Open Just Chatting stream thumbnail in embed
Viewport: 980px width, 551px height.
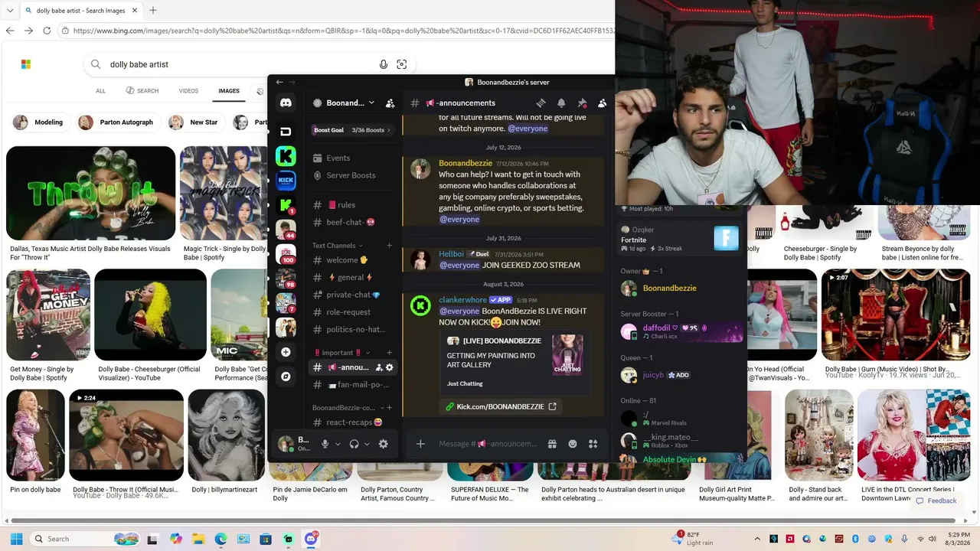567,354
